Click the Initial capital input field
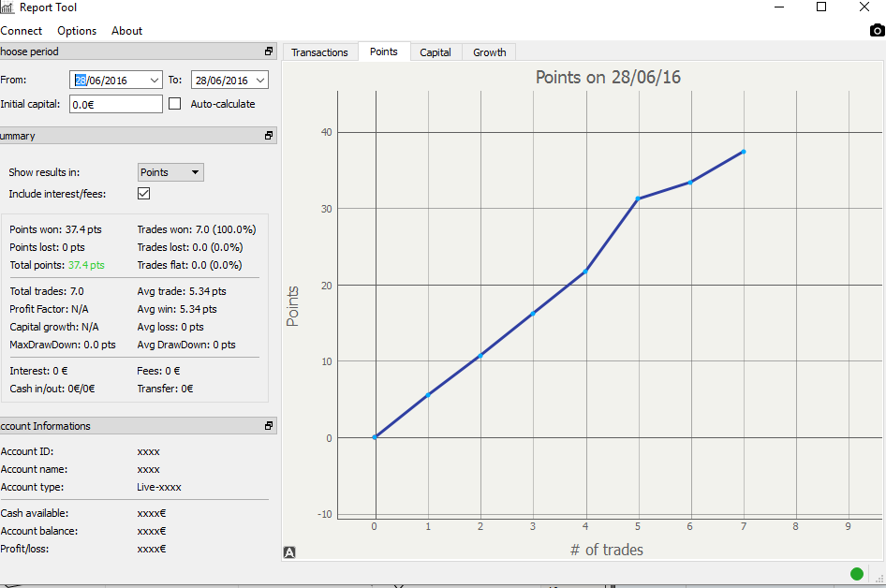Viewport: 886px width, 588px height. 116,105
